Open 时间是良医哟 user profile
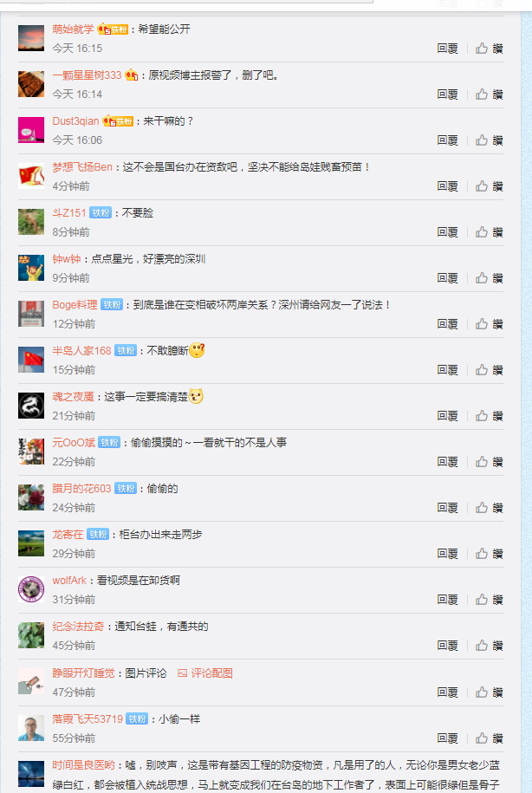The width and height of the screenshot is (532, 793). point(83,765)
